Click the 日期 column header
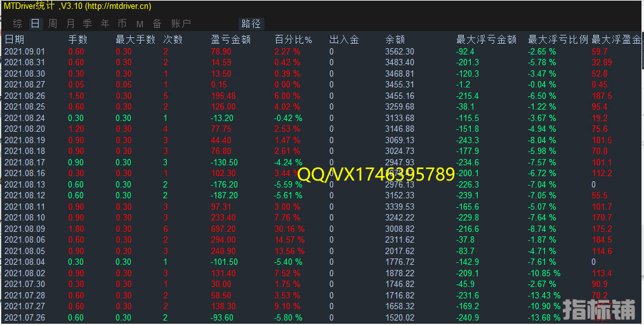The height and width of the screenshot is (325, 644). 15,39
